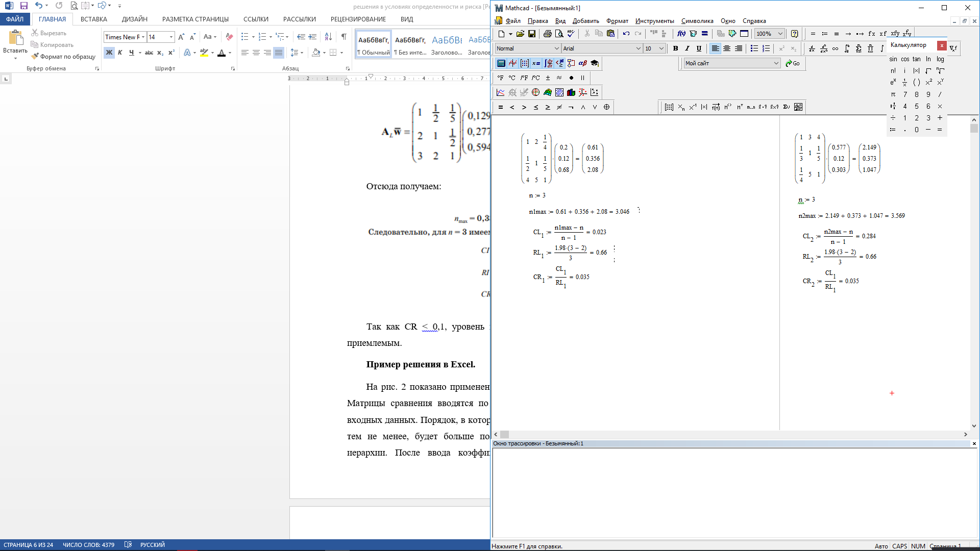
Task: Click the spell check icon in Mathcad
Action: click(x=571, y=34)
